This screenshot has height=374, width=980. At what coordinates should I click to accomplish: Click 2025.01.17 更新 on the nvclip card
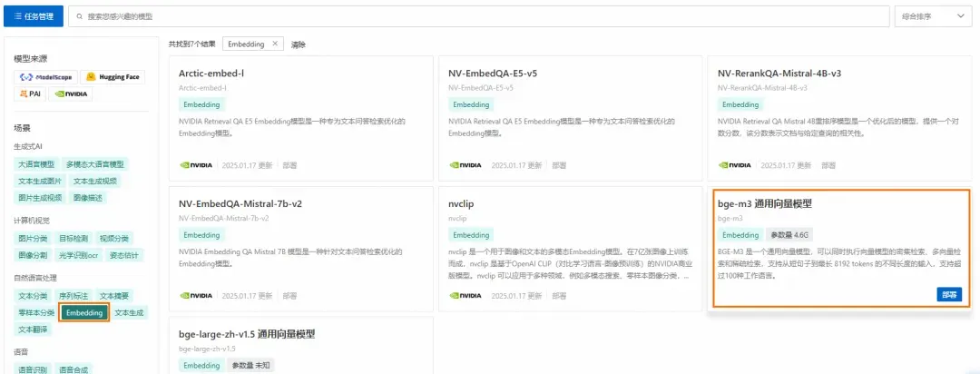tap(517, 296)
